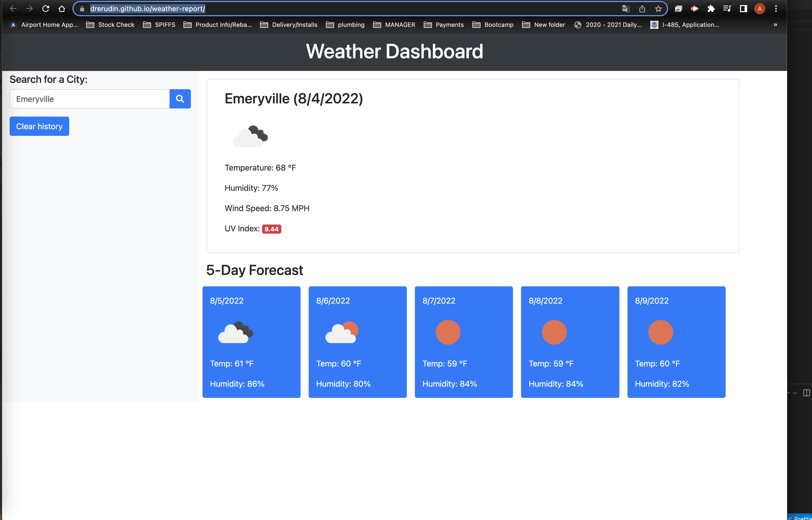Focus the city search input field

tap(89, 99)
